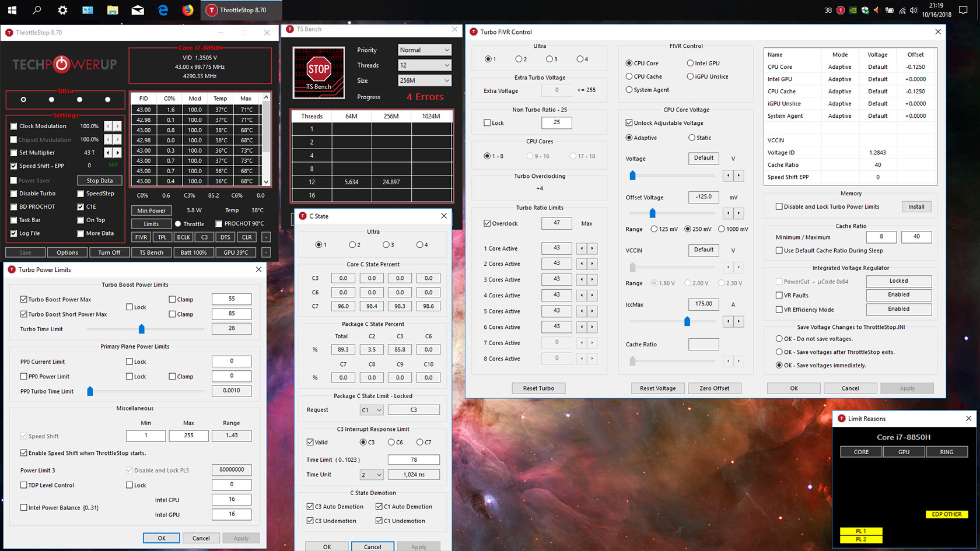Viewport: 980px width, 551px height.
Task: Expand the Priority dropdown in TS Bench
Action: pyautogui.click(x=425, y=50)
